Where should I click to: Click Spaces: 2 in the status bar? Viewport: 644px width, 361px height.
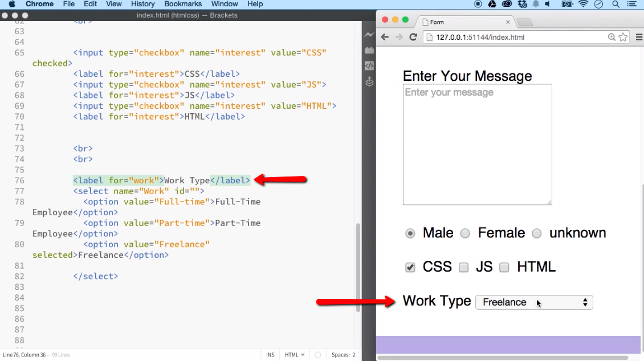point(343,354)
